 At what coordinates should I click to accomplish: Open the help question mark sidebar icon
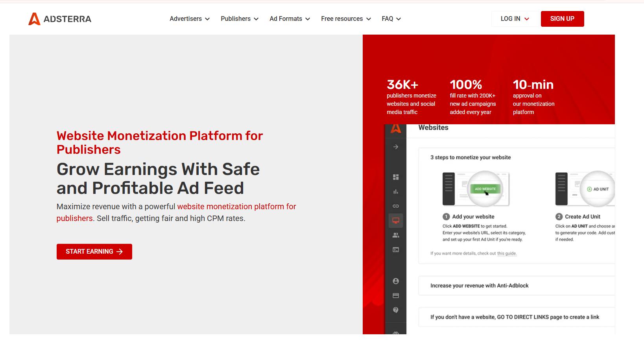click(x=396, y=310)
